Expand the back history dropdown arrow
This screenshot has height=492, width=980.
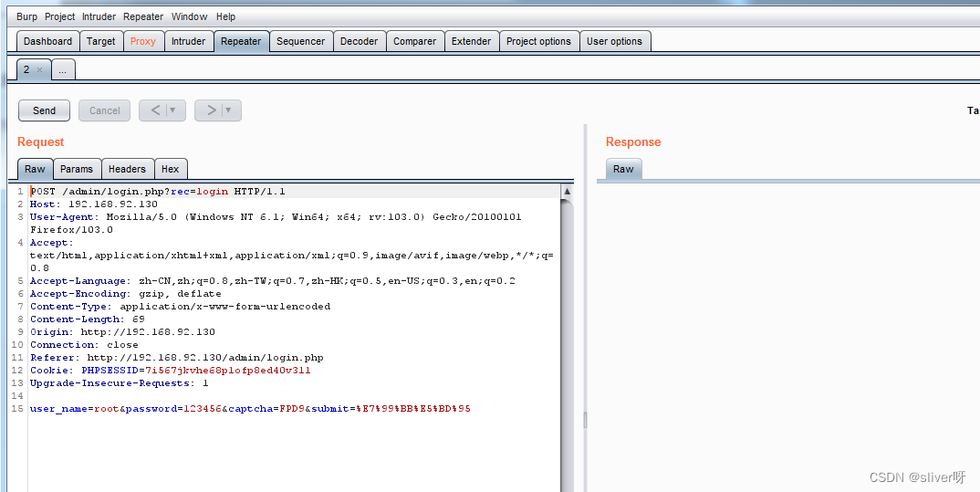coord(173,110)
